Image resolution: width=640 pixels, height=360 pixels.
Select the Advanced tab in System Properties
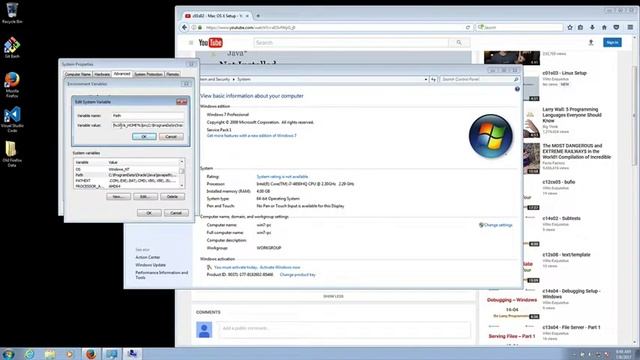(x=122, y=74)
